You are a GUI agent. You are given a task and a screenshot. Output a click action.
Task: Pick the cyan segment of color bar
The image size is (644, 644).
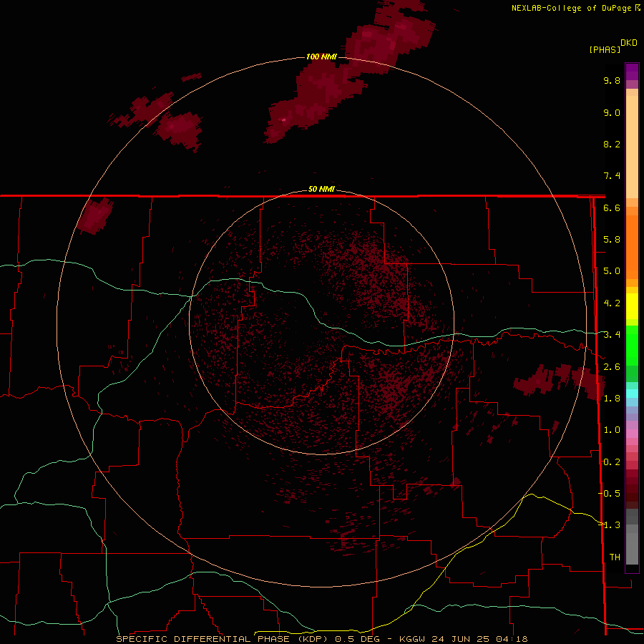(632, 394)
